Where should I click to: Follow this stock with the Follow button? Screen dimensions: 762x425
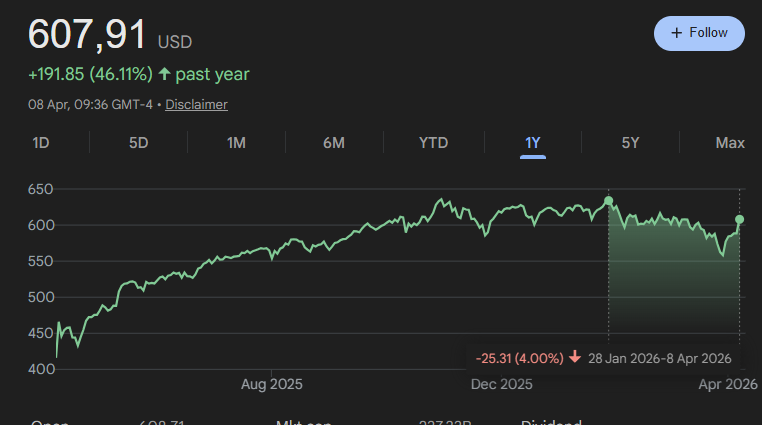point(699,34)
